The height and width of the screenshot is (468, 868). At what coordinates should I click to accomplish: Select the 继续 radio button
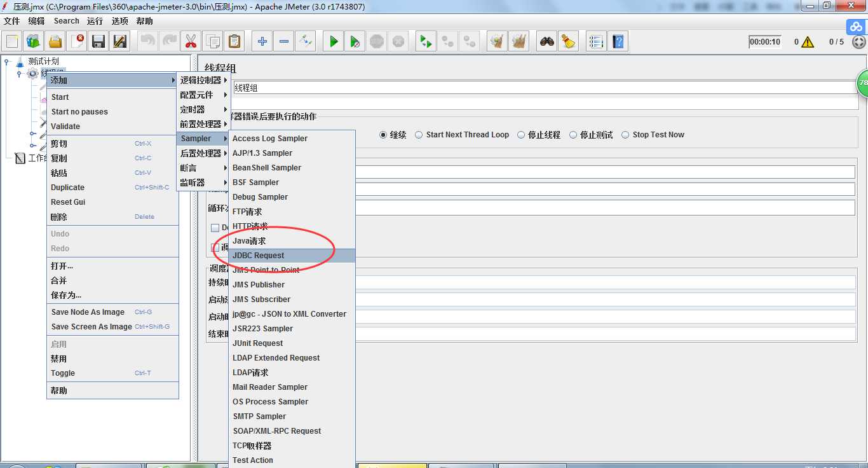[x=383, y=135]
